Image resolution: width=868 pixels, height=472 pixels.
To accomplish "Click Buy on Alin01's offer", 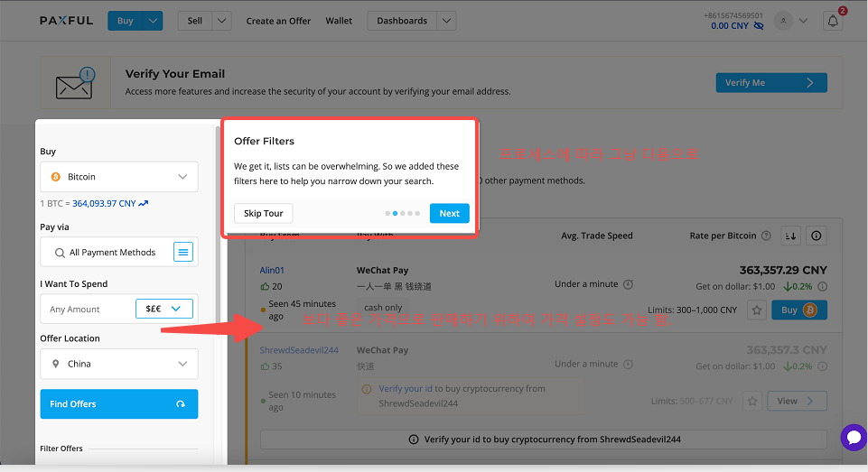I will click(x=798, y=310).
